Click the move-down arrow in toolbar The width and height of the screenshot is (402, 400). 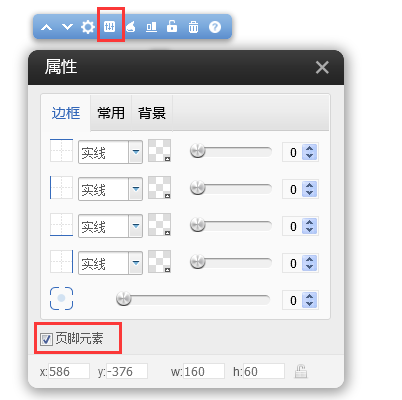click(x=67, y=27)
